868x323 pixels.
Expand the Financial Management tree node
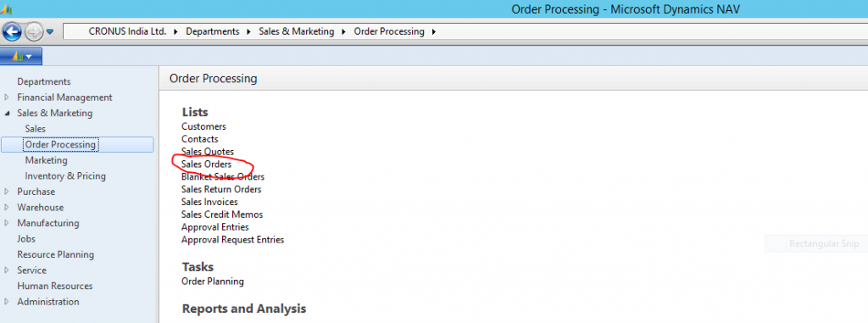coord(7,97)
